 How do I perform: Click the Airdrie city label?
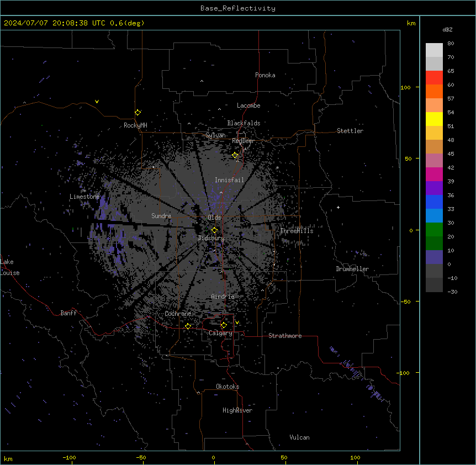coord(223,297)
